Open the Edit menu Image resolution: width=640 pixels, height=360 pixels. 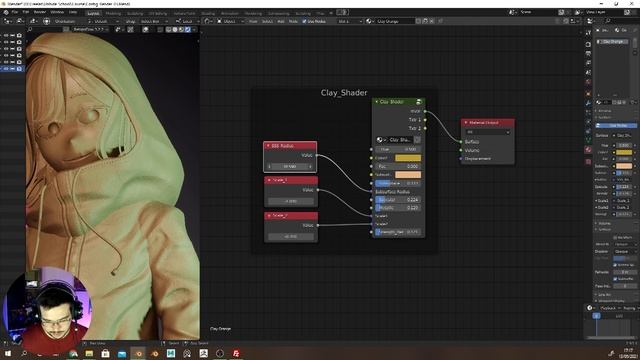pyautogui.click(x=25, y=12)
